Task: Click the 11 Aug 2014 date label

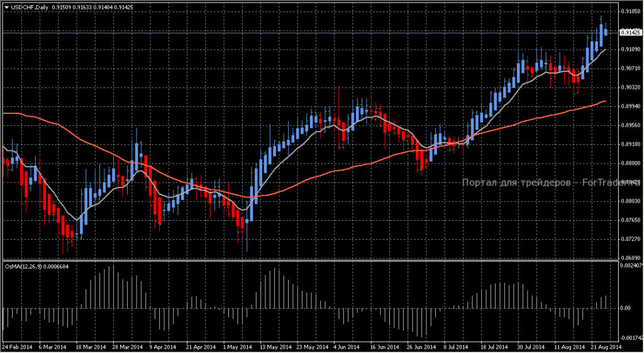Action: (569, 347)
